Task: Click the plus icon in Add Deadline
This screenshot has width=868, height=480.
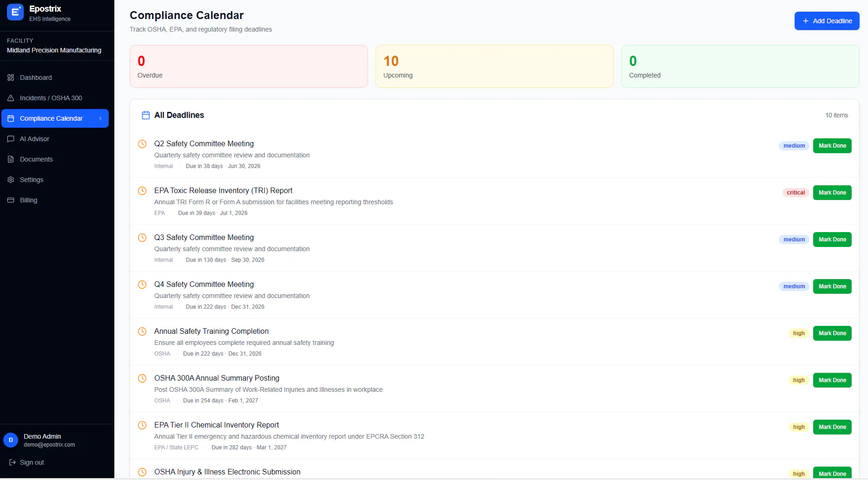Action: coord(806,21)
